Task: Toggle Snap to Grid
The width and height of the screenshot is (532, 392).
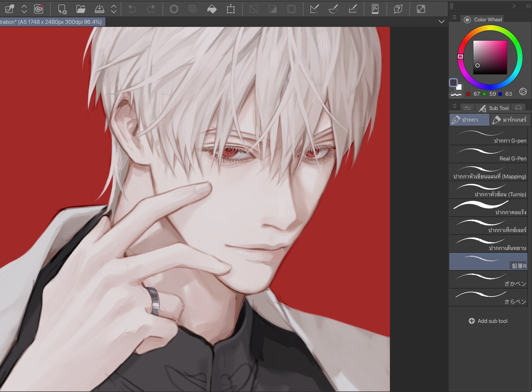Action: tap(353, 9)
